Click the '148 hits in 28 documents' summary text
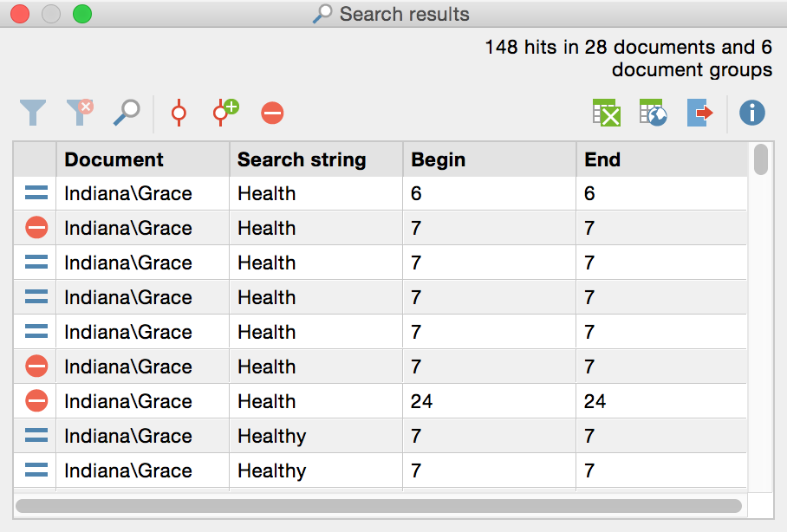This screenshot has width=787, height=532. pos(628,58)
